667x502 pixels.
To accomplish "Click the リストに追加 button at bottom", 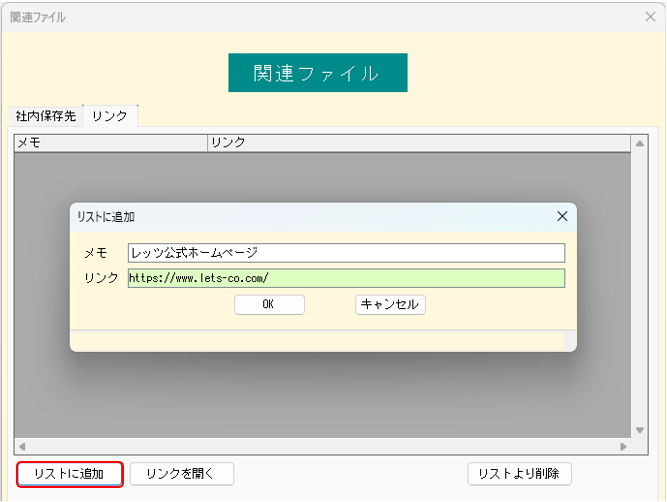I will coord(69,474).
